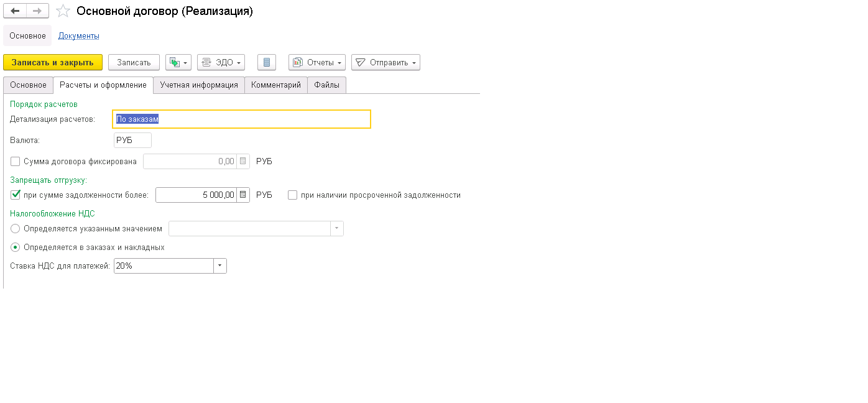This screenshot has width=868, height=403.
Task: Click the Детализация расчетов input field
Action: (x=242, y=119)
